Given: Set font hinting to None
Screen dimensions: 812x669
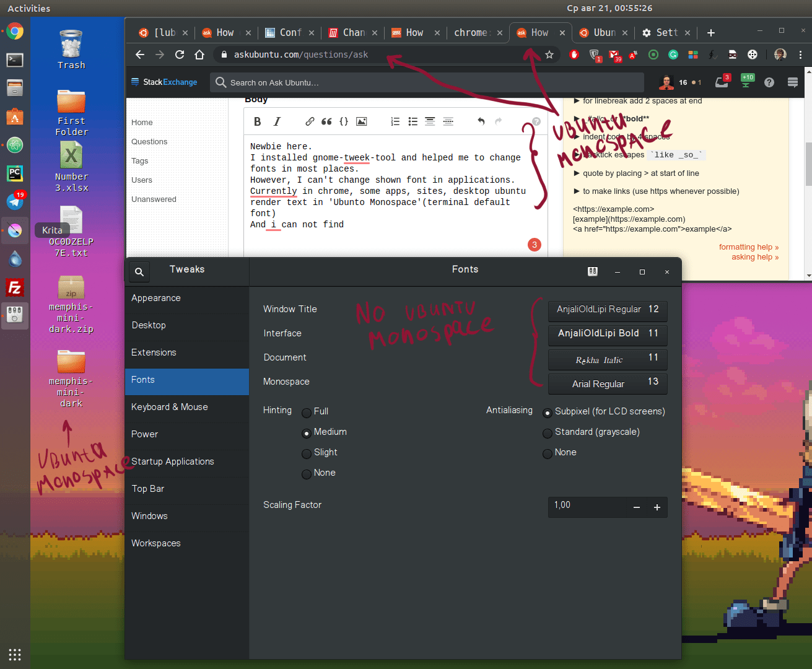Looking at the screenshot, I should [307, 473].
